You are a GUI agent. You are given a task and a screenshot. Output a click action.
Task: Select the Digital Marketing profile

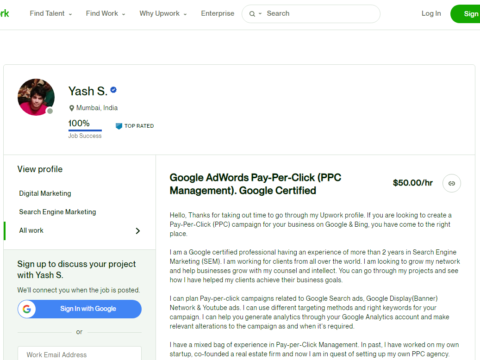tap(45, 193)
